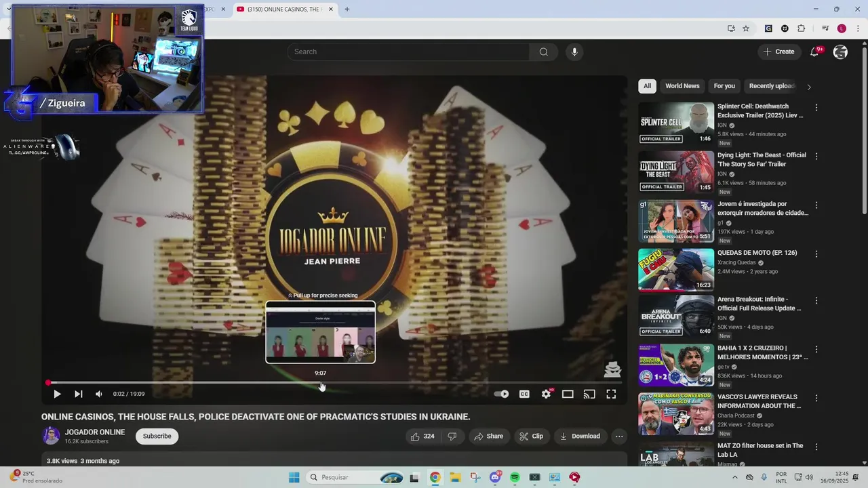Click the red playhead at video start

(x=48, y=383)
